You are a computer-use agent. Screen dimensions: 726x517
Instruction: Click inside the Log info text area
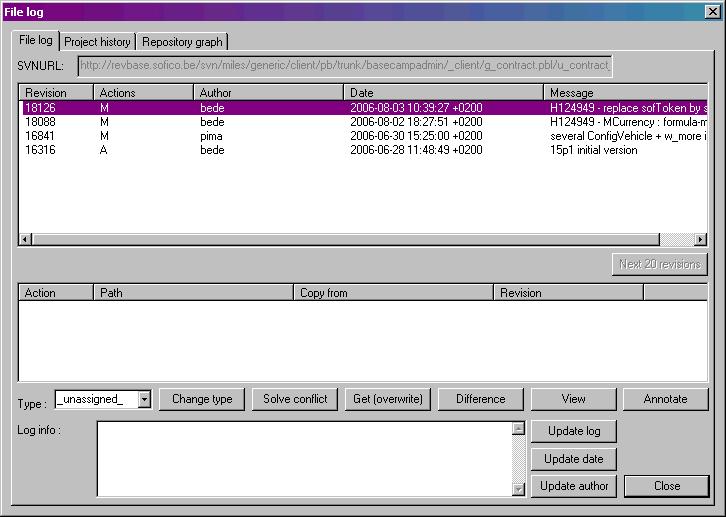tap(304, 458)
